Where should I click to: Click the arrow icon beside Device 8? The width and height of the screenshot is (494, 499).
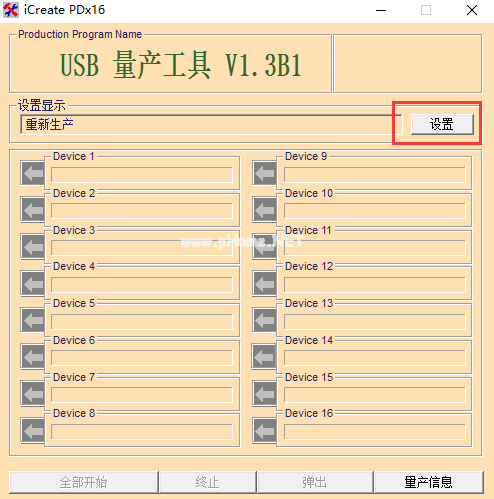coord(32,430)
